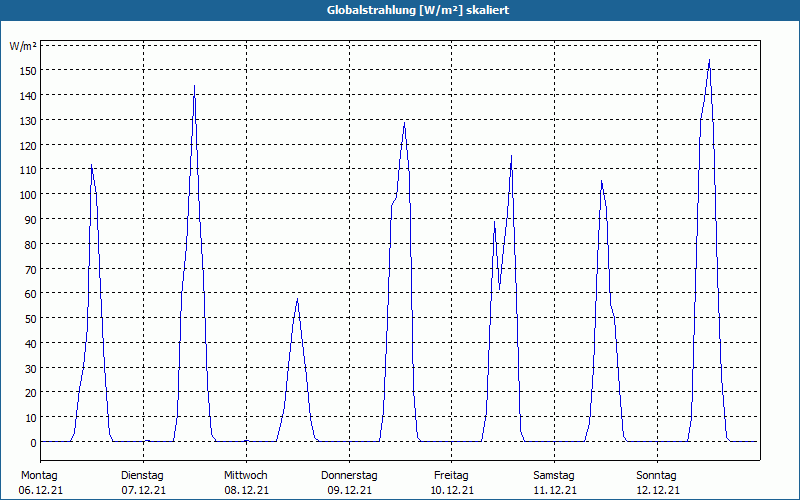Click the W/m² axis unit label
The width and height of the screenshot is (800, 500).
click(23, 47)
